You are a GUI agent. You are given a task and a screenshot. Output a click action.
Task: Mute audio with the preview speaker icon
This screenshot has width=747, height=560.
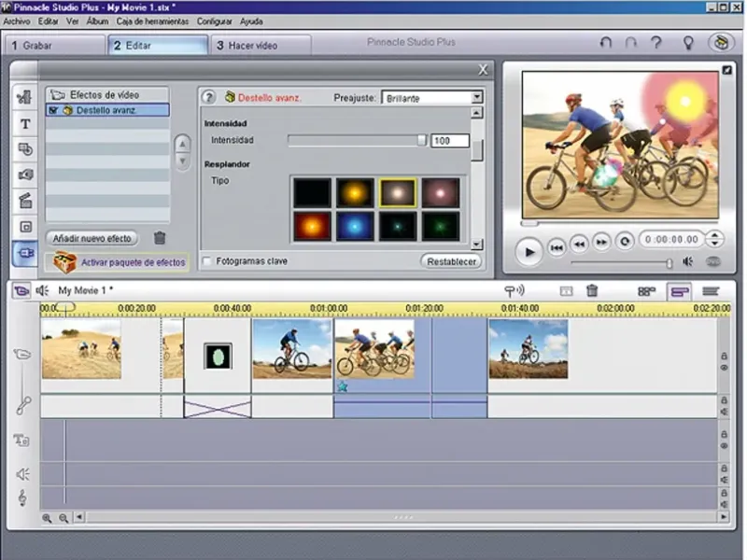click(x=688, y=262)
